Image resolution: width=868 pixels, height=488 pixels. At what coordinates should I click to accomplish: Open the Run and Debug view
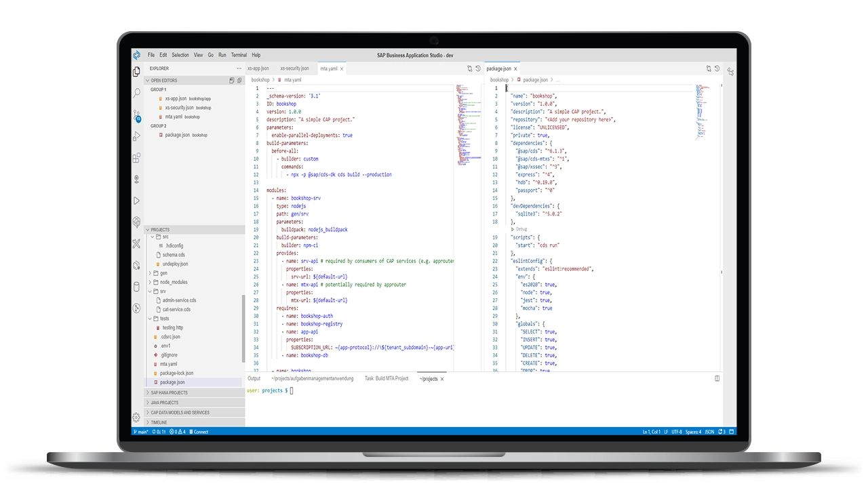[136, 136]
